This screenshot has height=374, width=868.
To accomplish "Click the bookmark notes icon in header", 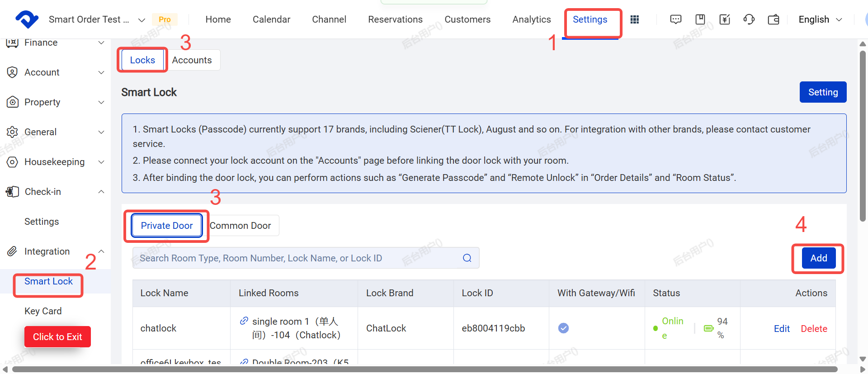I will click(x=700, y=19).
